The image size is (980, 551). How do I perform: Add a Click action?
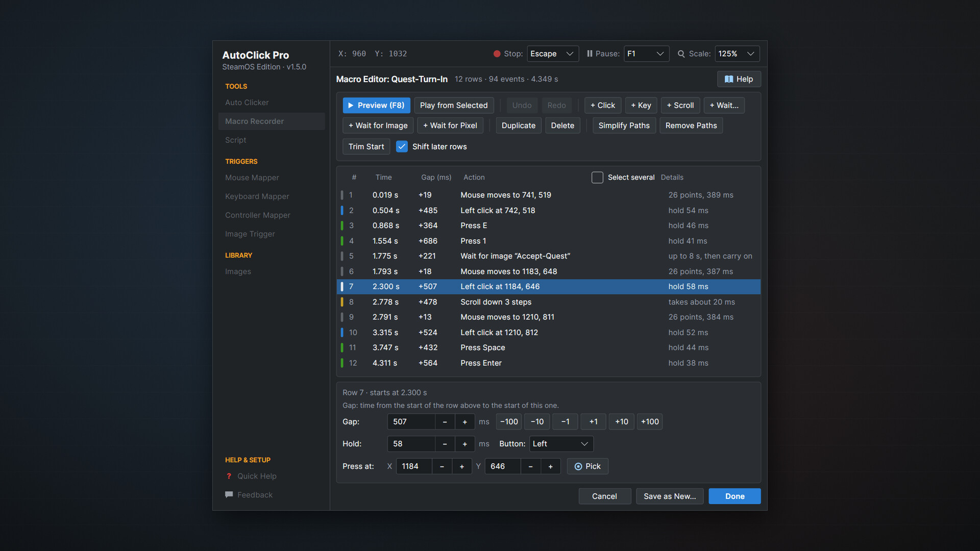(x=602, y=105)
